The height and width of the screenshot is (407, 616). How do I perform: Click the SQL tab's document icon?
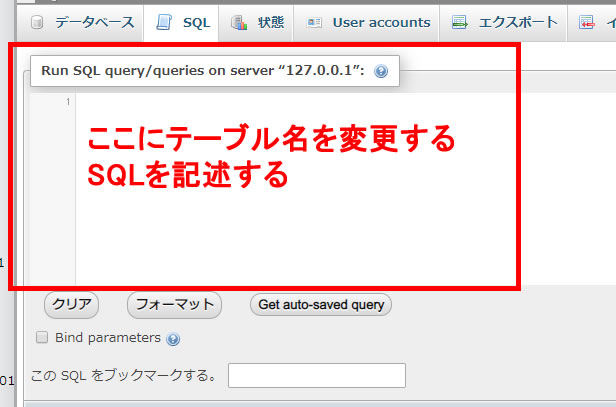(164, 22)
